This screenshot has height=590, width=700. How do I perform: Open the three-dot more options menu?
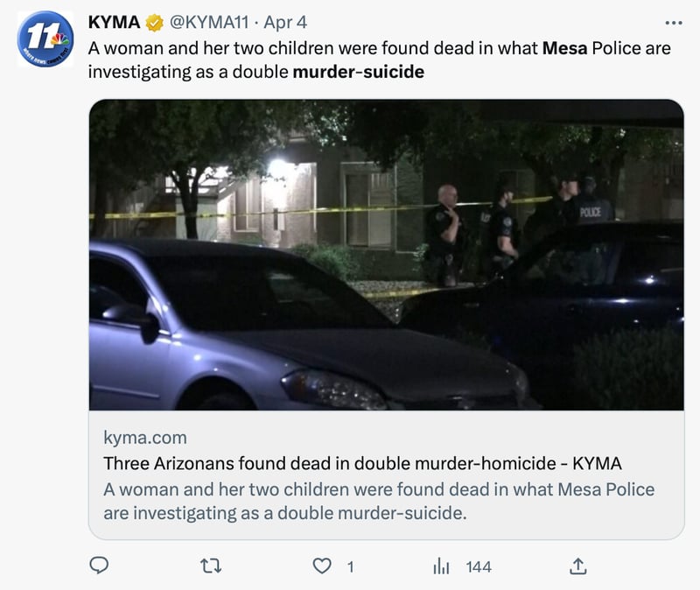674,23
